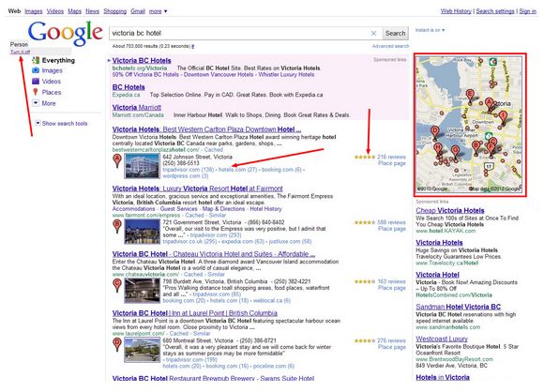Open the hotels.com (27) link
This screenshot has height=392, width=544.
pyautogui.click(x=237, y=170)
